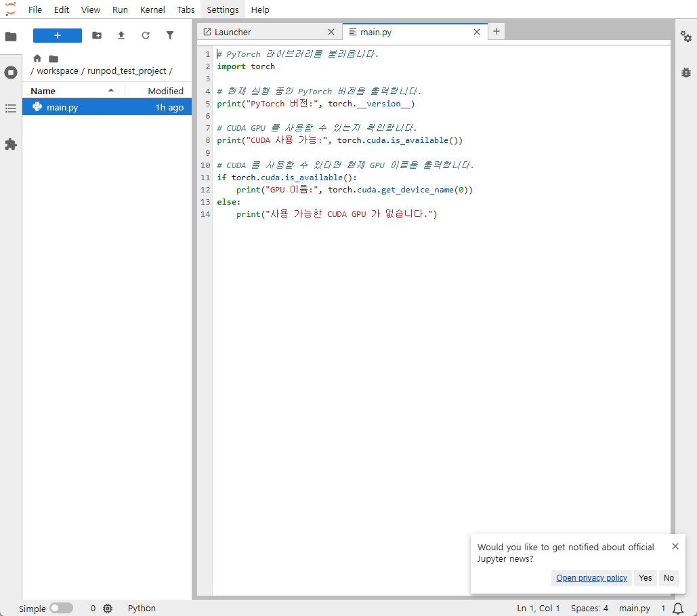The width and height of the screenshot is (697, 616).
Task: Sort files by Modified column header
Action: 159,91
